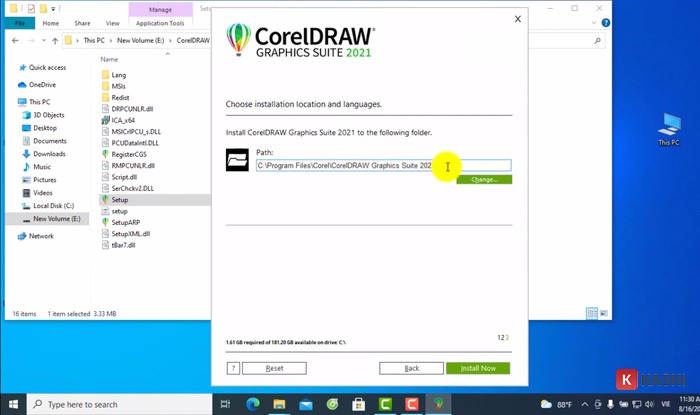Click the black folder icon beside Path
700x415 pixels.
pos(238,160)
